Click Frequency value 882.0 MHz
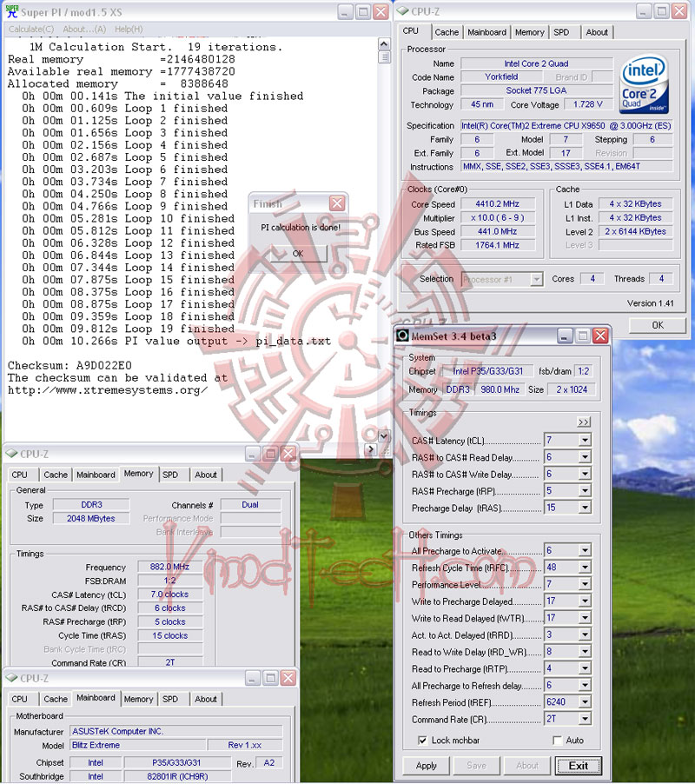 (x=170, y=567)
